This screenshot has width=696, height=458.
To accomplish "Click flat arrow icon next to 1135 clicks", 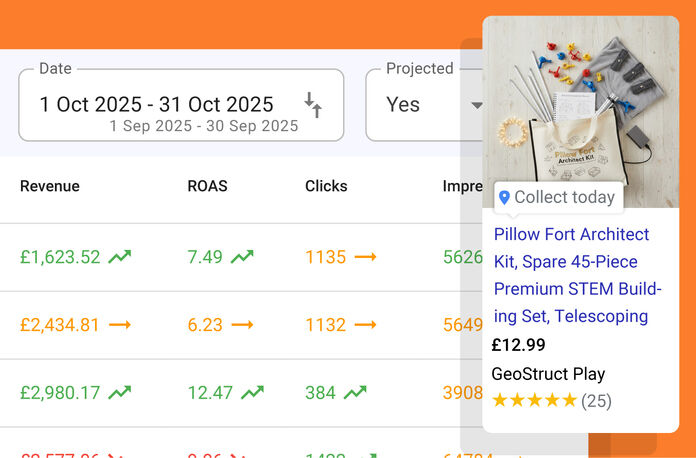I will [x=365, y=257].
